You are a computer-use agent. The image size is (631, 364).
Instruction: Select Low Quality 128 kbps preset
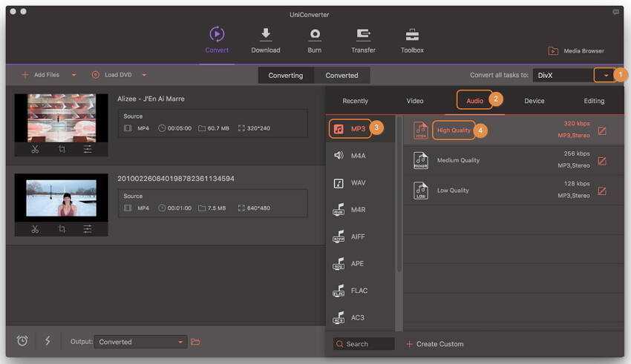pos(514,190)
